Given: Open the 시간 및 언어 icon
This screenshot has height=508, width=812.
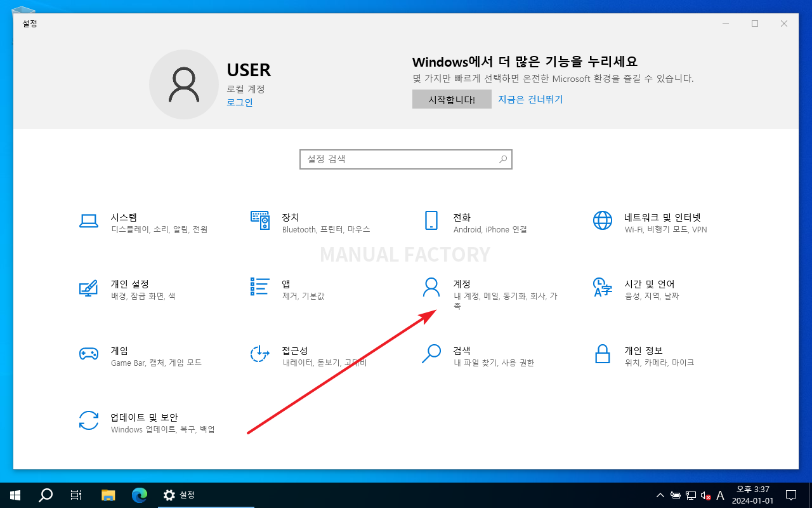Looking at the screenshot, I should pyautogui.click(x=603, y=287).
